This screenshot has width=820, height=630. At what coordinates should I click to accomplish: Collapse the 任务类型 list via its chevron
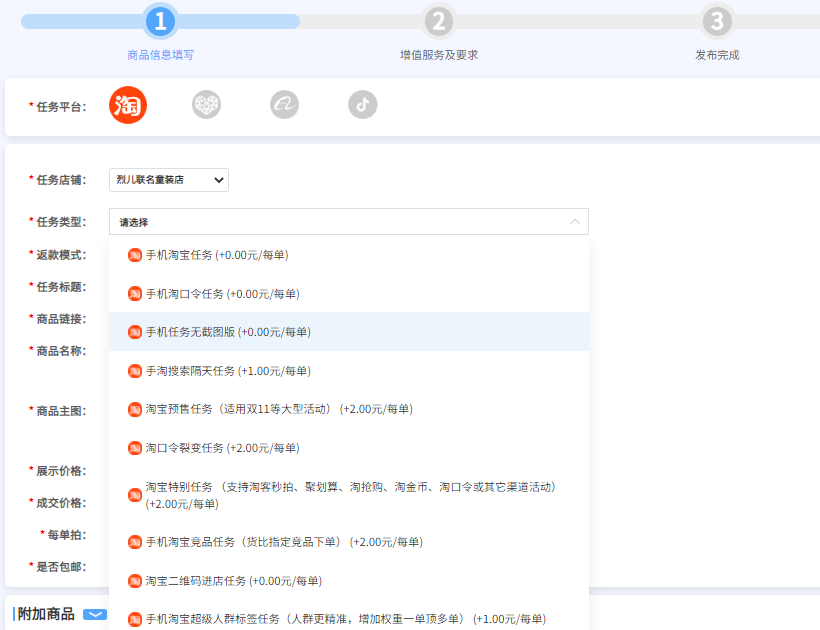(574, 221)
